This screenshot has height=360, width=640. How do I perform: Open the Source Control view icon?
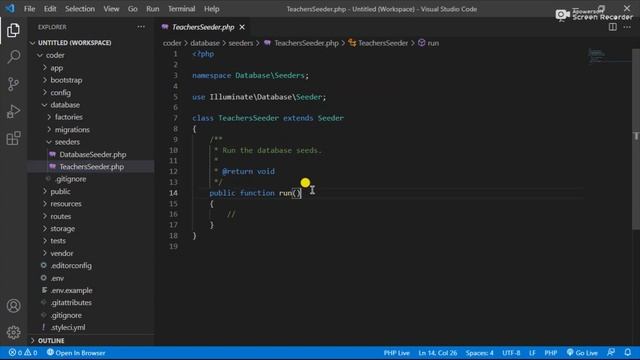(x=13, y=84)
